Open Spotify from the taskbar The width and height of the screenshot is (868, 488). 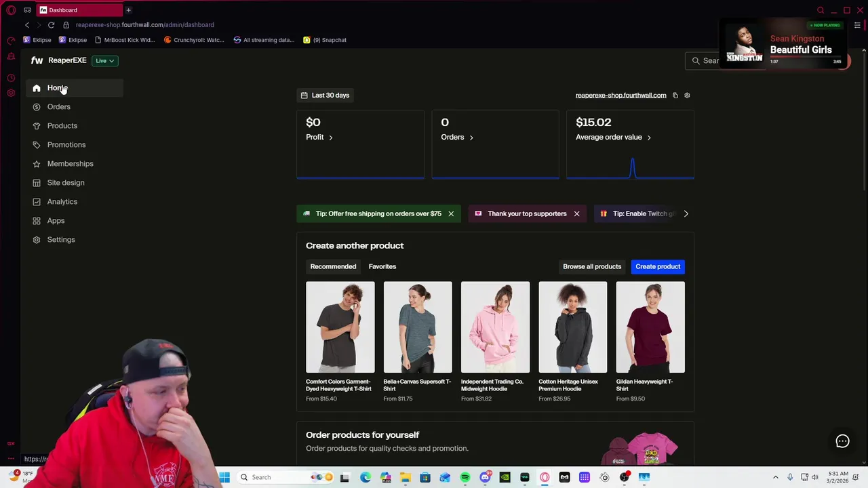[x=465, y=477]
